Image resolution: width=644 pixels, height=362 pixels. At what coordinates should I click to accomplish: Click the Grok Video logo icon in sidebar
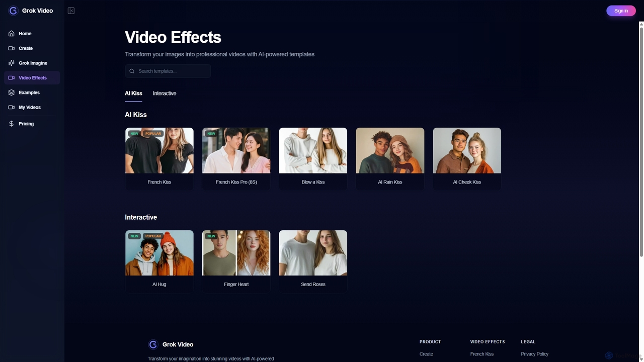13,11
